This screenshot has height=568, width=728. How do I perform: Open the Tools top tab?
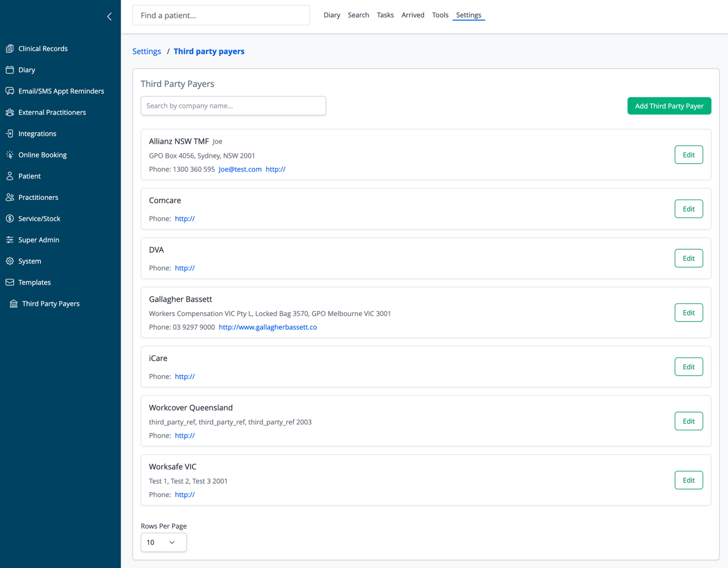click(x=440, y=15)
